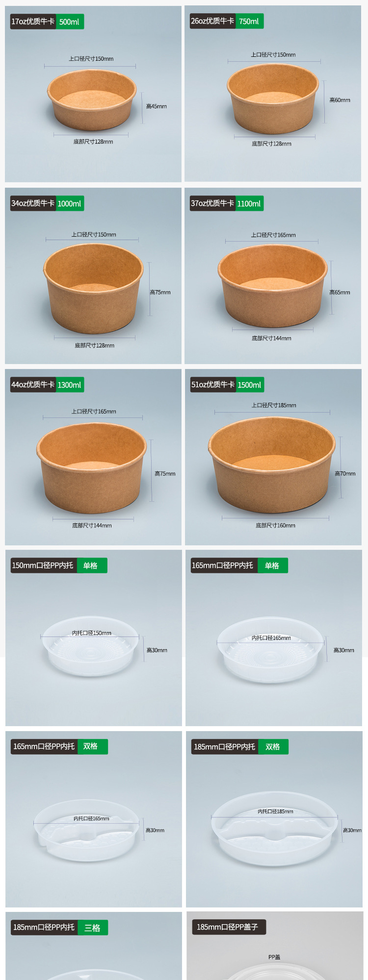The width and height of the screenshot is (368, 980).
Task: Select the green 1000ml capacity tag
Action: pyautogui.click(x=70, y=203)
